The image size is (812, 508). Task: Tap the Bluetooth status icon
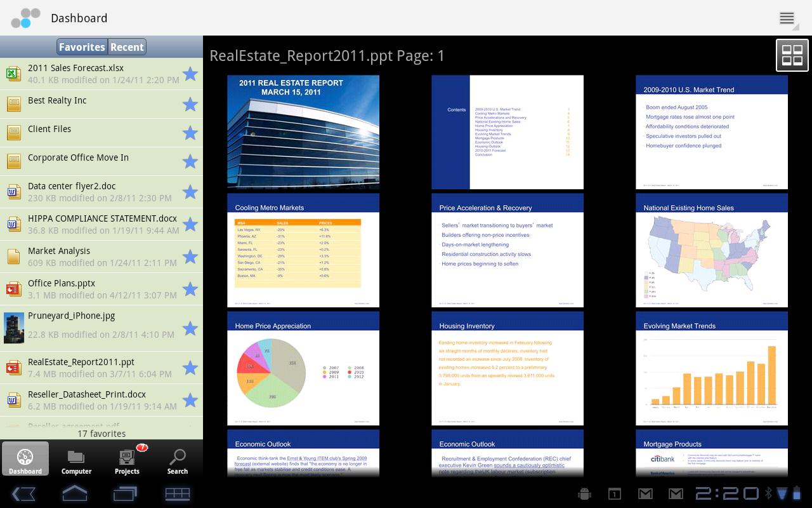click(768, 493)
